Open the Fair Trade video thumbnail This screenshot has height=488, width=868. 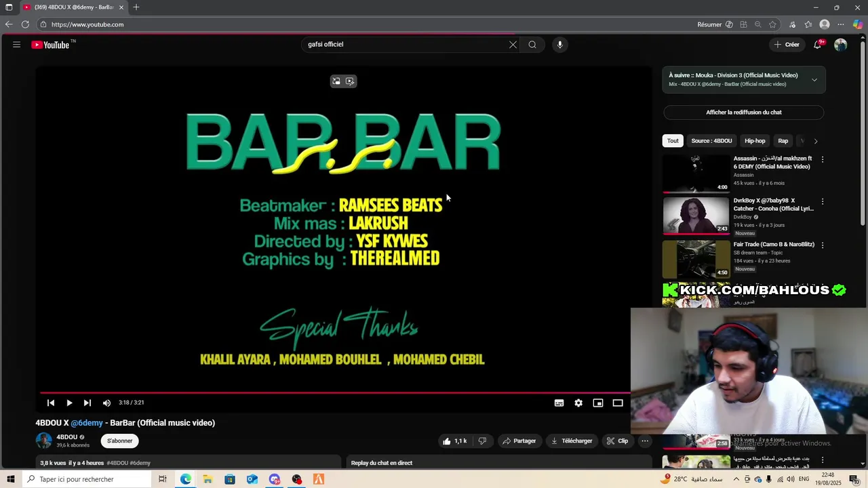(696, 259)
